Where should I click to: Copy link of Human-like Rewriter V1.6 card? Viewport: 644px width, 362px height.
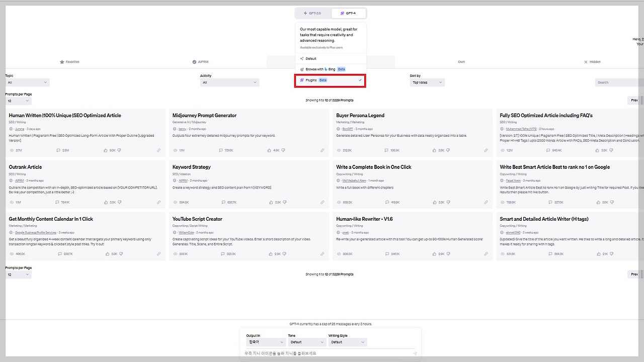[x=486, y=254]
